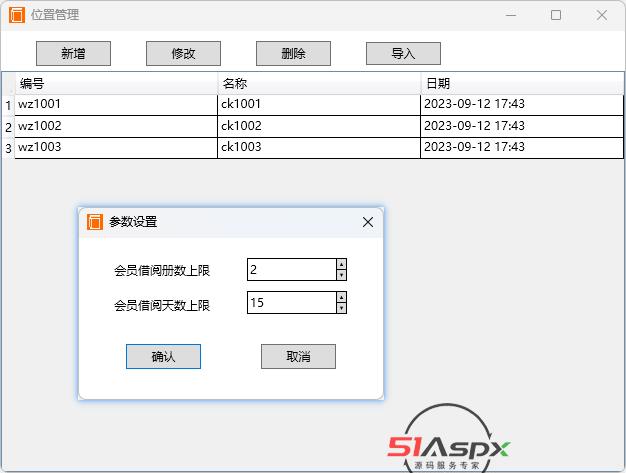Cancel the dialog with 取消
626x473 pixels.
point(298,356)
